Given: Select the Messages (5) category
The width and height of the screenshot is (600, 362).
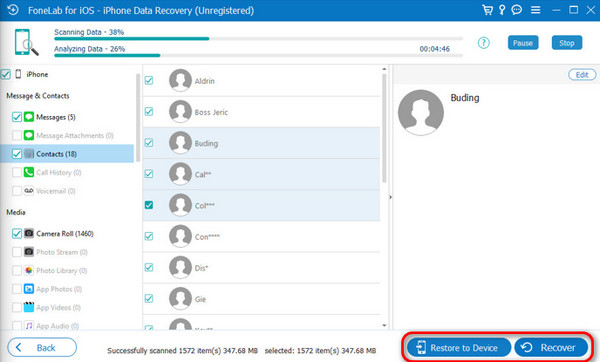Looking at the screenshot, I should [x=55, y=117].
